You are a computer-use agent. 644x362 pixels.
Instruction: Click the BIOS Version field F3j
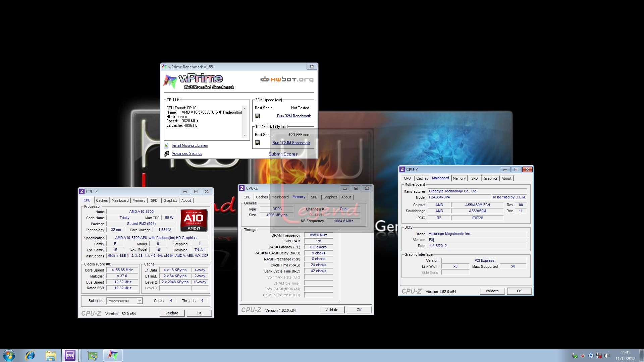(477, 240)
